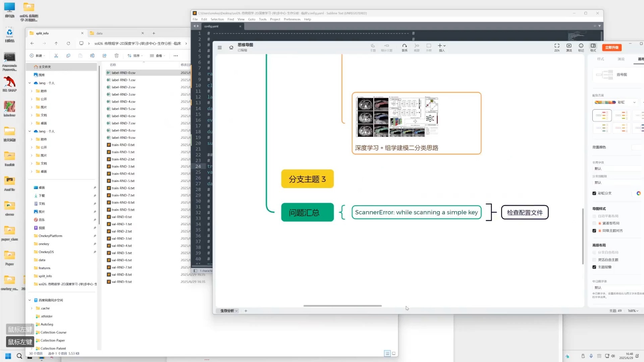The image size is (644, 362).
Task: Enter ZEN fullscreen mode
Action: click(x=557, y=47)
